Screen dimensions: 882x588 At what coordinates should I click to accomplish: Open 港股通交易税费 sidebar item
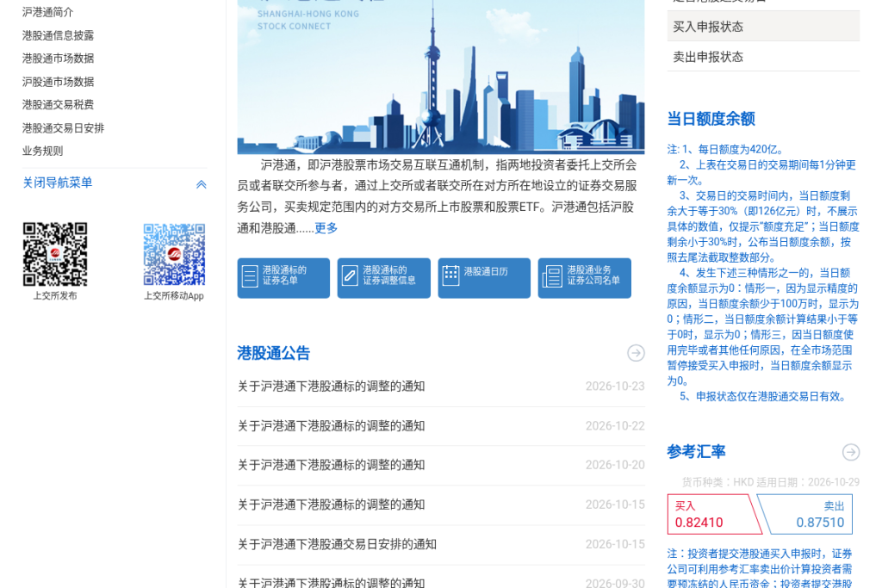58,104
